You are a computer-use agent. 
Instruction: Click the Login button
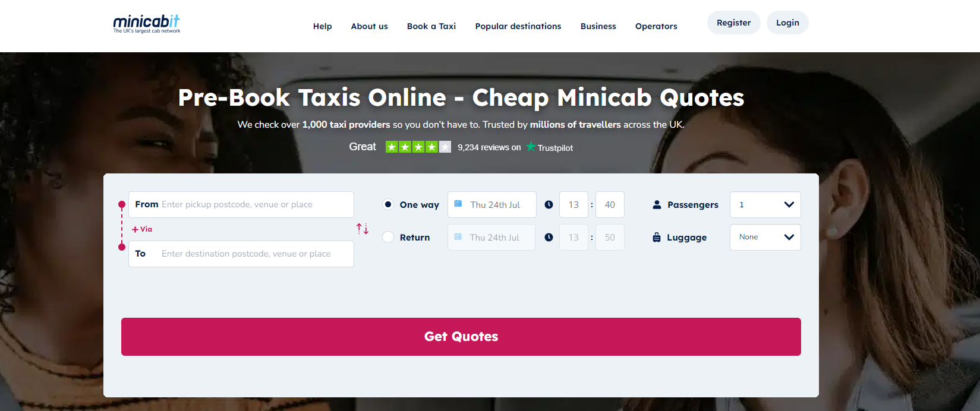coord(787,23)
